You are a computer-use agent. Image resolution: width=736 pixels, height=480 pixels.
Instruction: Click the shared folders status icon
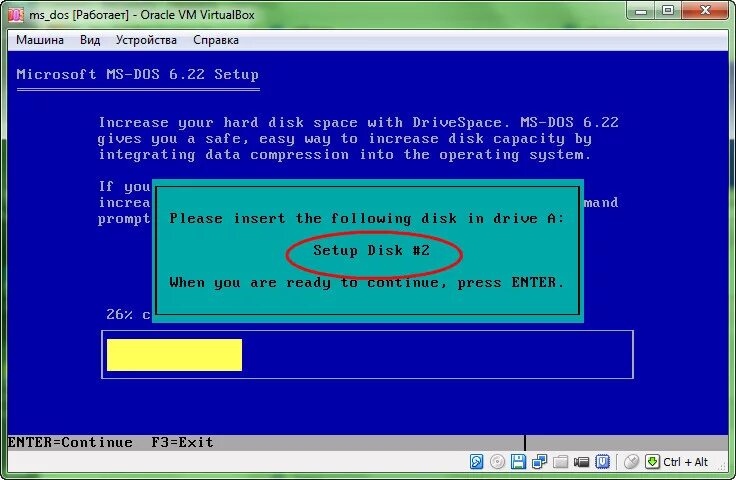(x=560, y=462)
